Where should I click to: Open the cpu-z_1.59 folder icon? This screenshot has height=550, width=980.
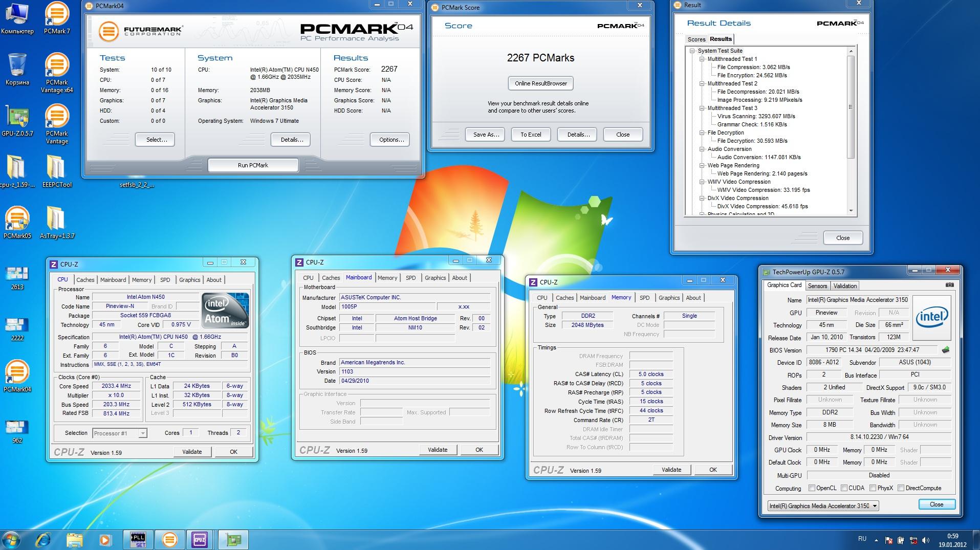17,171
